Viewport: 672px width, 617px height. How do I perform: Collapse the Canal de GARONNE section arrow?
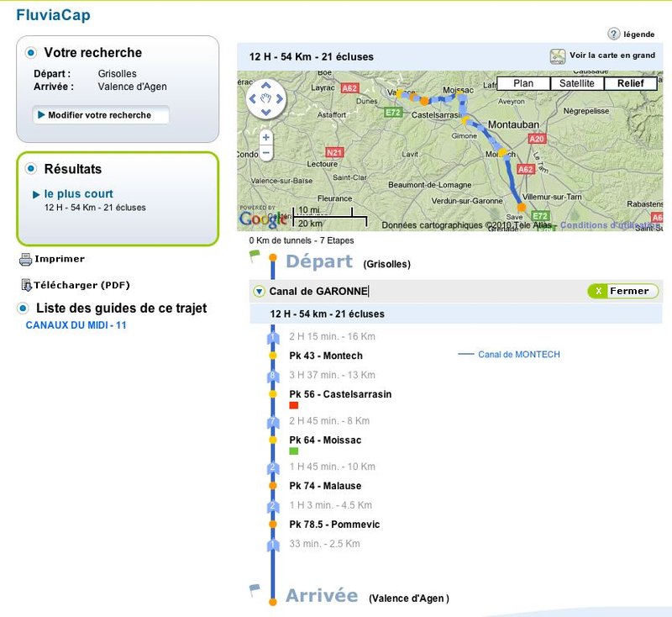(259, 292)
